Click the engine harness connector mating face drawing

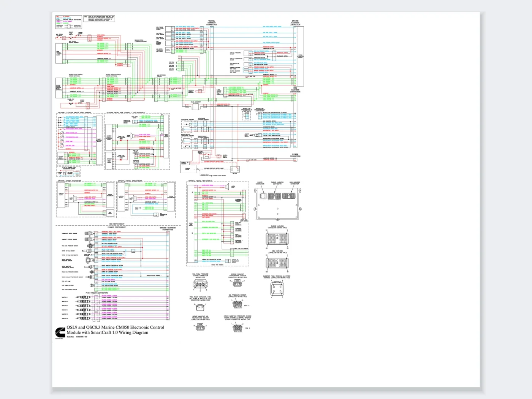tap(277, 239)
